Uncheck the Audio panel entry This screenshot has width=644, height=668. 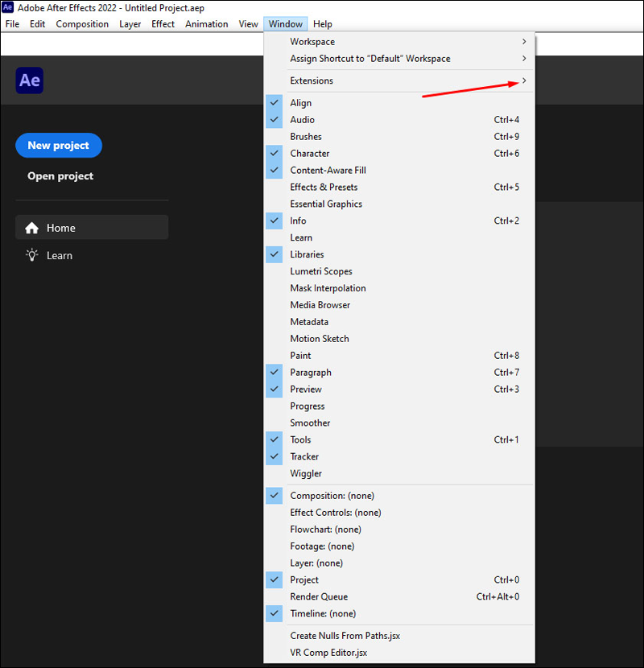pos(399,120)
